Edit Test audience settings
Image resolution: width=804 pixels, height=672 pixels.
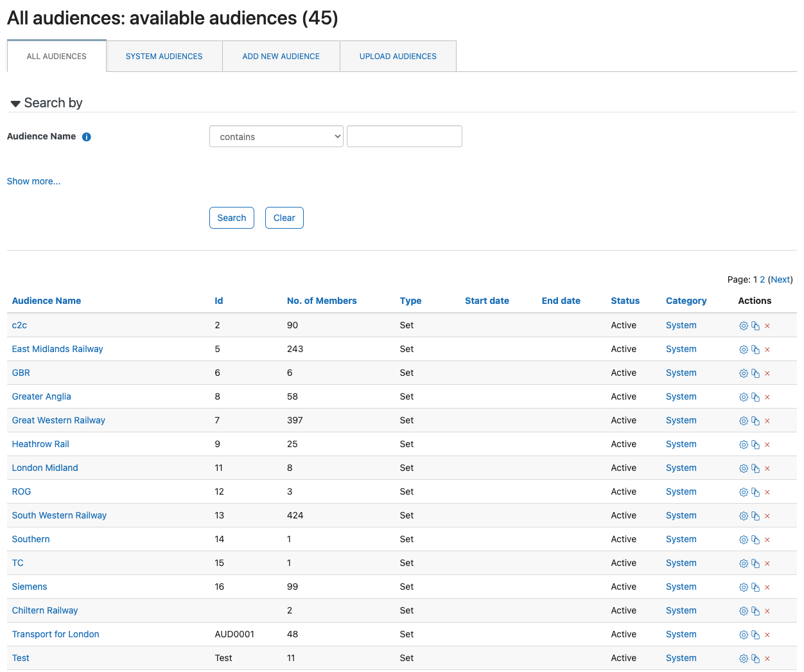(x=744, y=659)
